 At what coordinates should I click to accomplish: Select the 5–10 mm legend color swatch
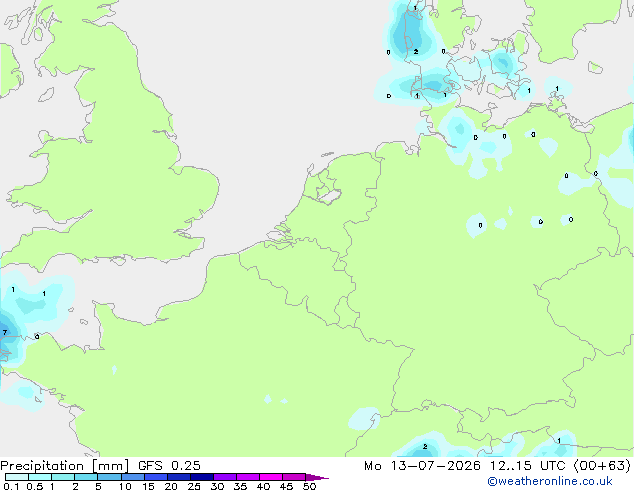pos(109,477)
